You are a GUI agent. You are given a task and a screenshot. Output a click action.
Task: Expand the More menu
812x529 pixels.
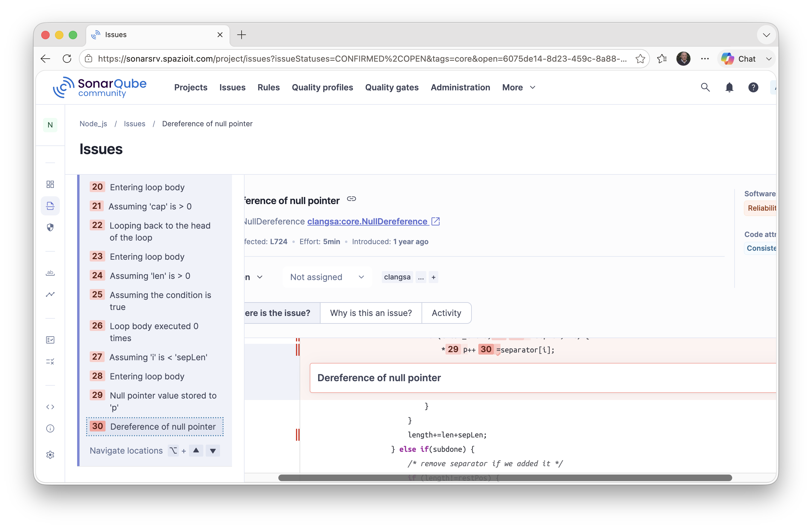[x=519, y=87]
